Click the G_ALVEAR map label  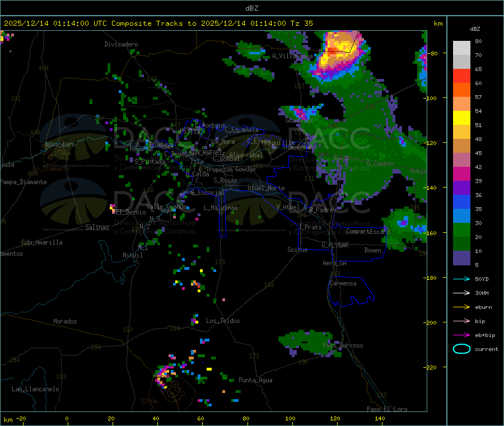335,245
